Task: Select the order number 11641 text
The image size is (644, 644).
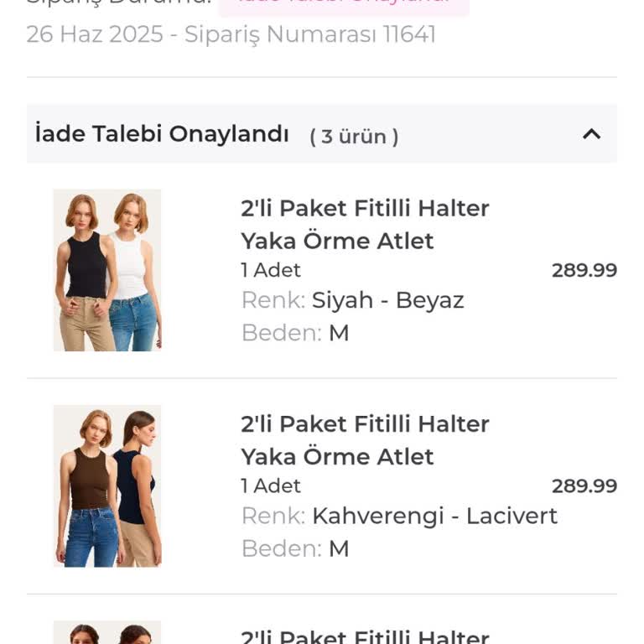Action: click(x=409, y=35)
